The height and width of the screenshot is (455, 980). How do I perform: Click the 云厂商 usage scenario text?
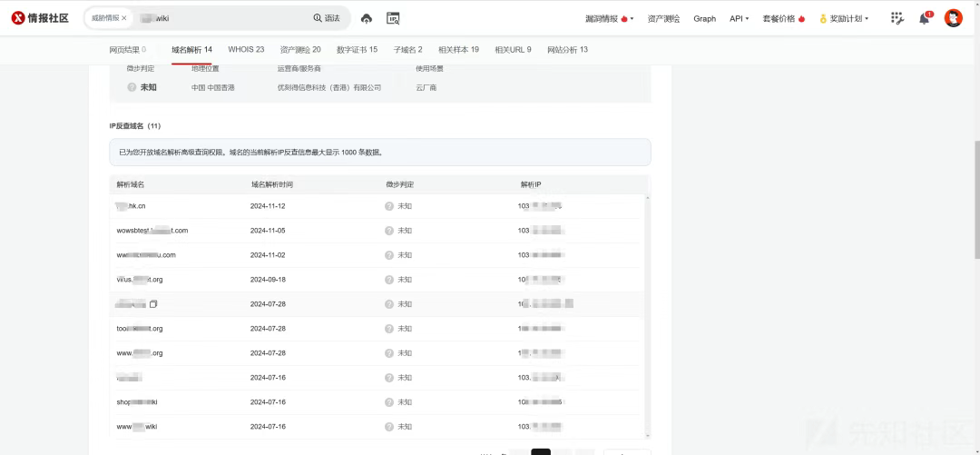coord(426,87)
